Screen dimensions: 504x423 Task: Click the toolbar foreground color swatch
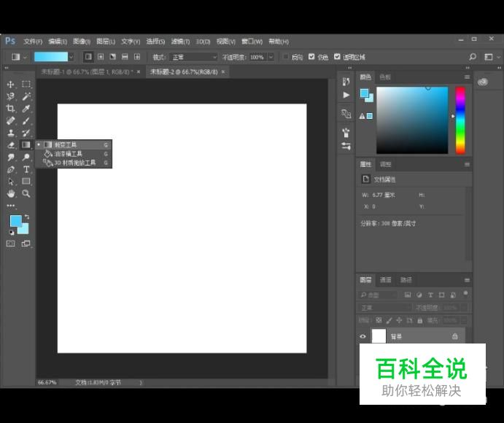pyautogui.click(x=15, y=221)
